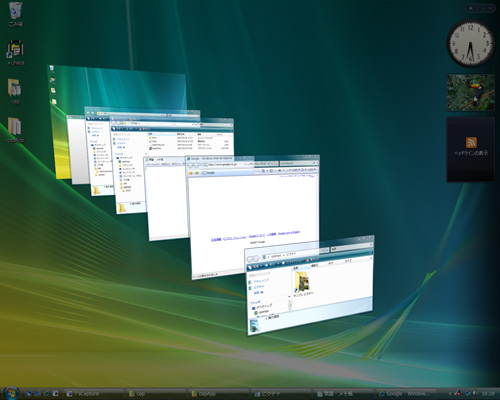Switch to the cap taskbar button
This screenshot has height=400, width=500.
tap(156, 394)
